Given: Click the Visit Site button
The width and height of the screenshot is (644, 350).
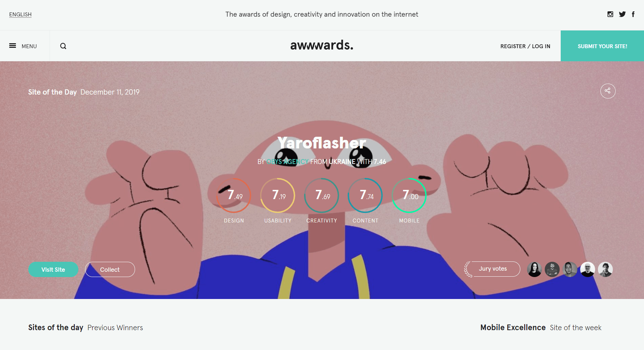Looking at the screenshot, I should click(x=53, y=270).
